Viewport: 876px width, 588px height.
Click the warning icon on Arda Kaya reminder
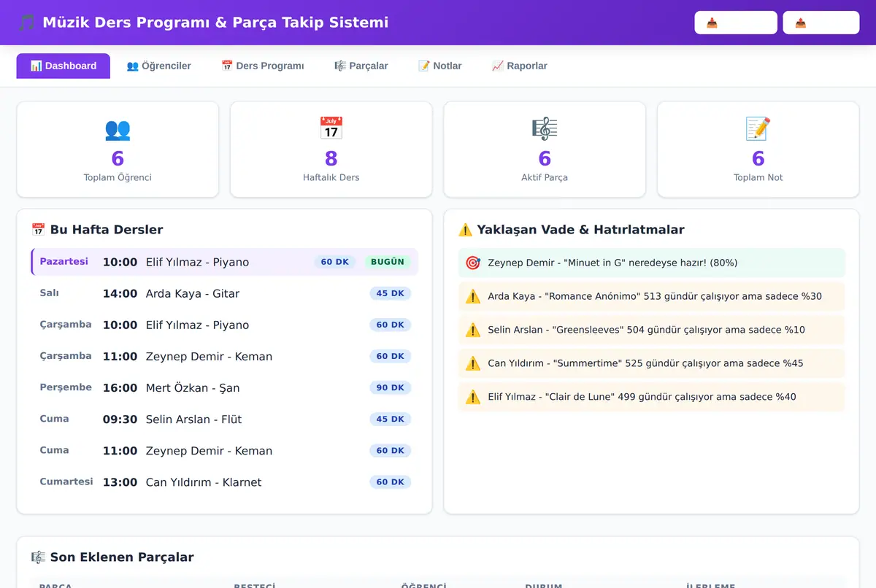(x=473, y=296)
